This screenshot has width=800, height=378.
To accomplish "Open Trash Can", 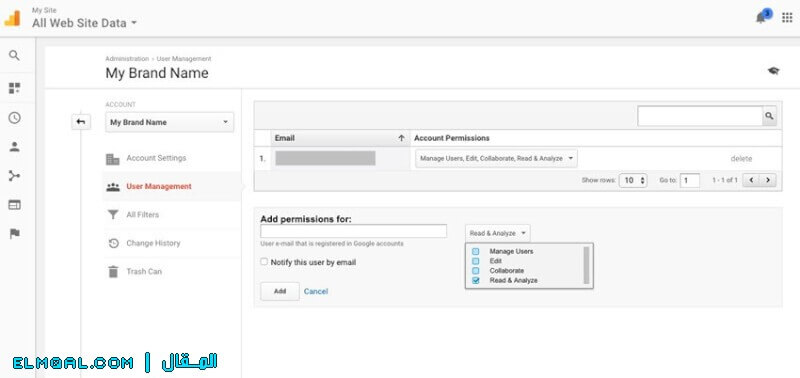I will point(144,272).
